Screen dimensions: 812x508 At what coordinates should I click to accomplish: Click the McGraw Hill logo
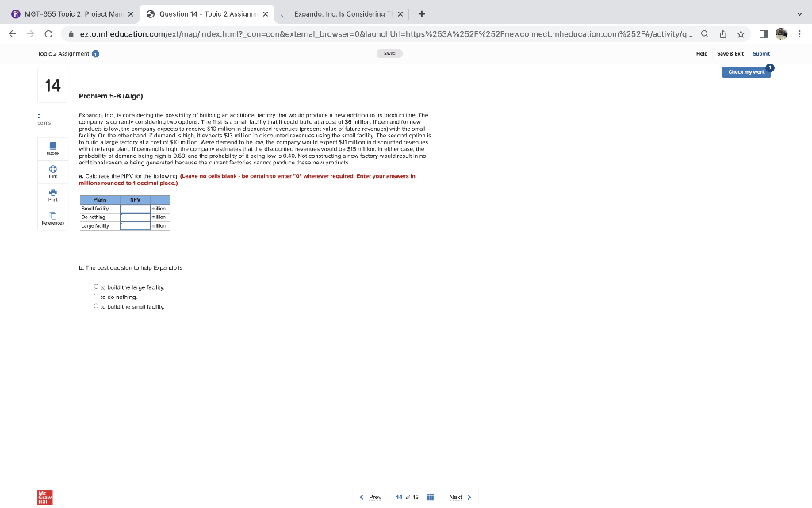pyautogui.click(x=44, y=497)
